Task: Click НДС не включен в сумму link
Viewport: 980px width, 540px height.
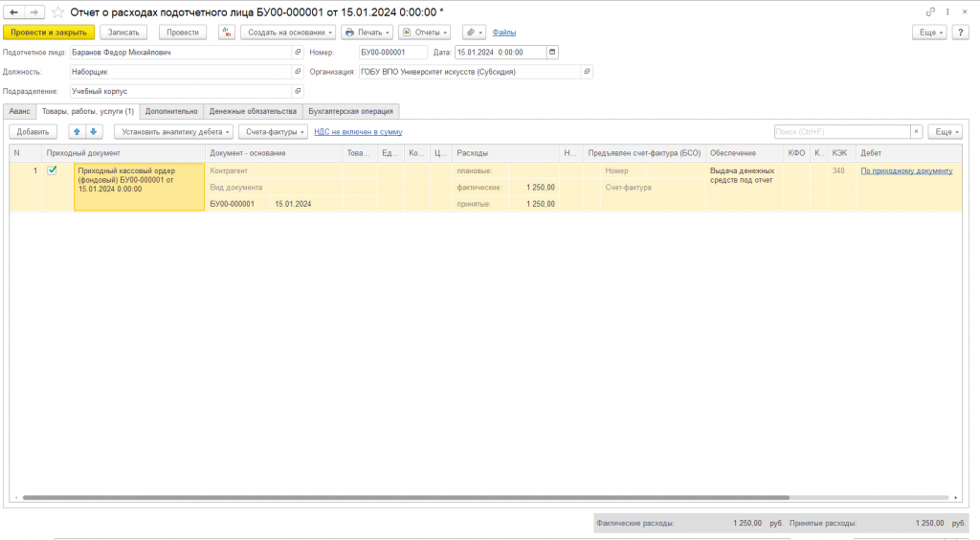Action: click(x=358, y=132)
